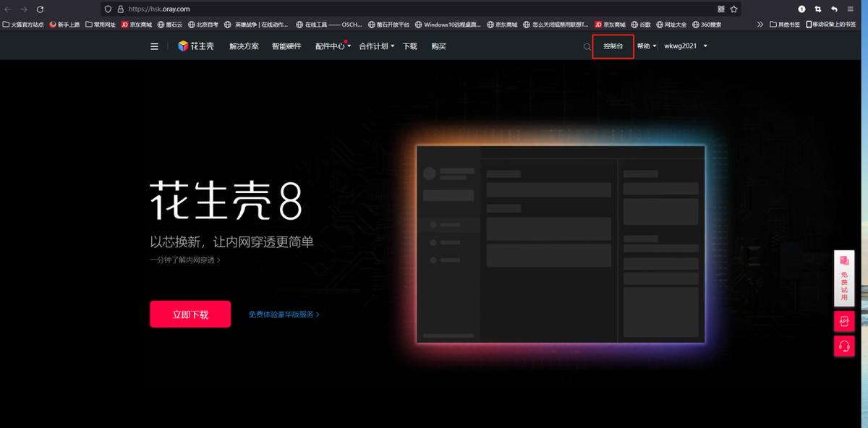
Task: Go back using the browser back arrow
Action: (x=8, y=9)
